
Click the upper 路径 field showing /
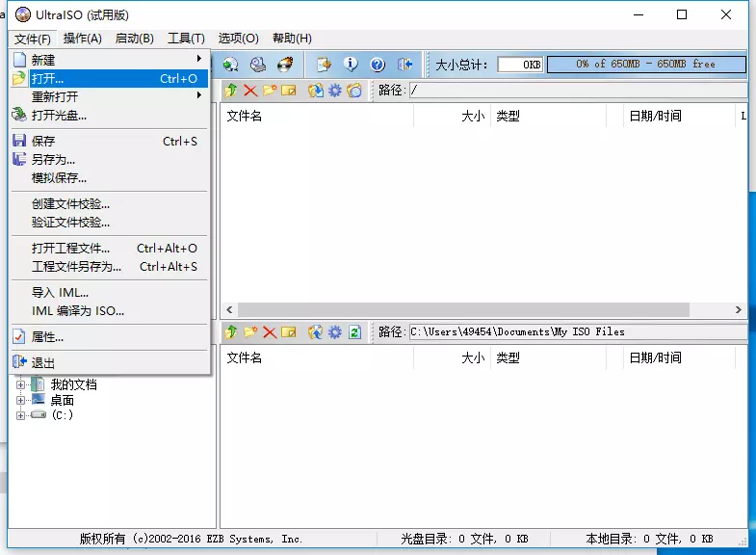coord(579,91)
